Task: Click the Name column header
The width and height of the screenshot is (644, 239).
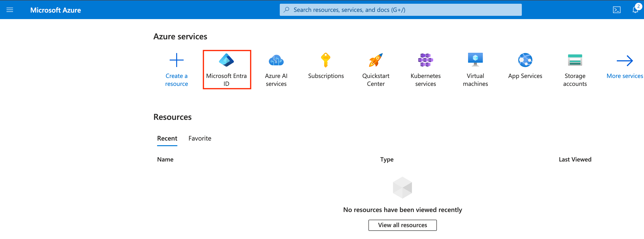Action: (165, 159)
